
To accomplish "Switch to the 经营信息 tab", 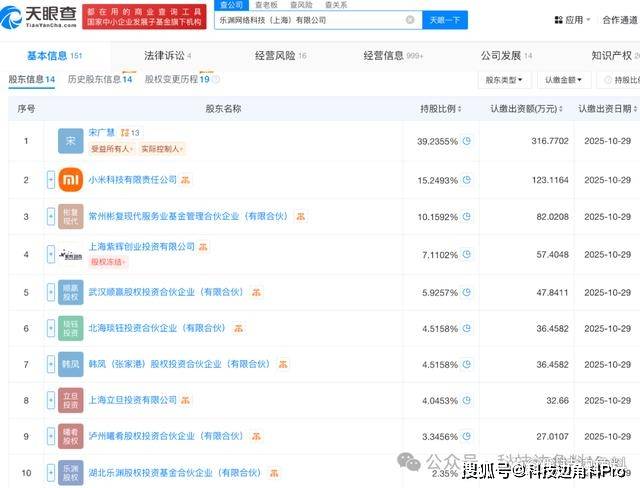I will [393, 55].
